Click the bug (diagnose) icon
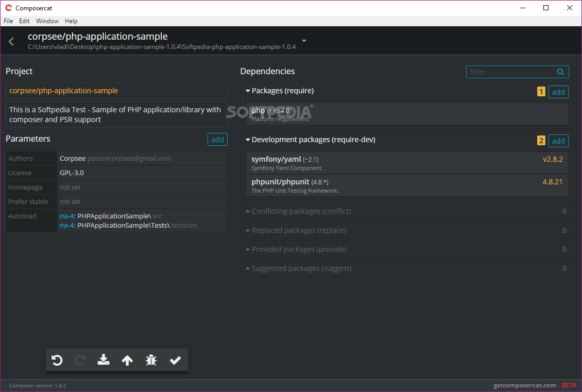Screen dimensions: 582x392 [x=151, y=360]
